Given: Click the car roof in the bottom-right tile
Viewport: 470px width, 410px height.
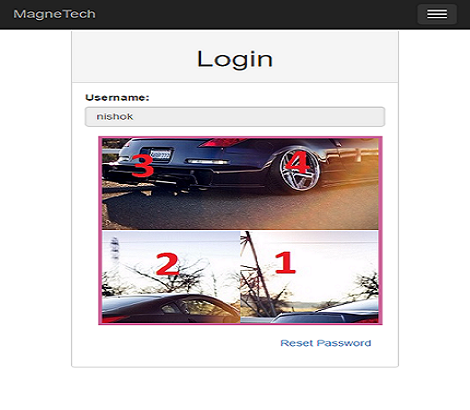Looking at the screenshot, I should [327, 313].
